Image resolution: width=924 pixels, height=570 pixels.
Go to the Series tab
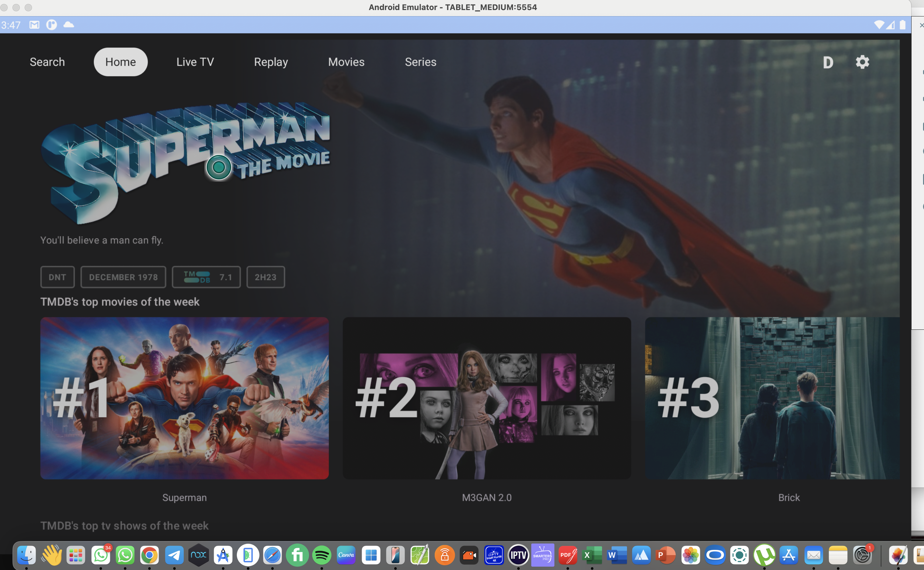point(420,62)
